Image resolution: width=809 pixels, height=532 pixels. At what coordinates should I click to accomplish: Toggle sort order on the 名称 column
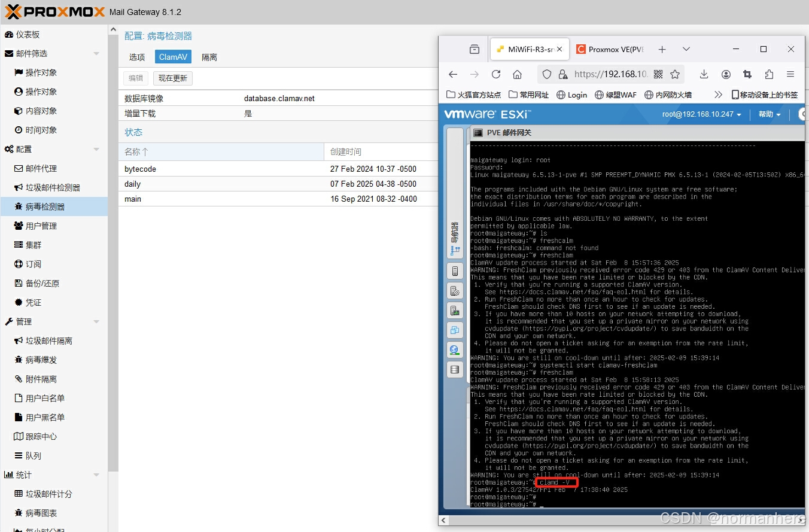pos(138,151)
